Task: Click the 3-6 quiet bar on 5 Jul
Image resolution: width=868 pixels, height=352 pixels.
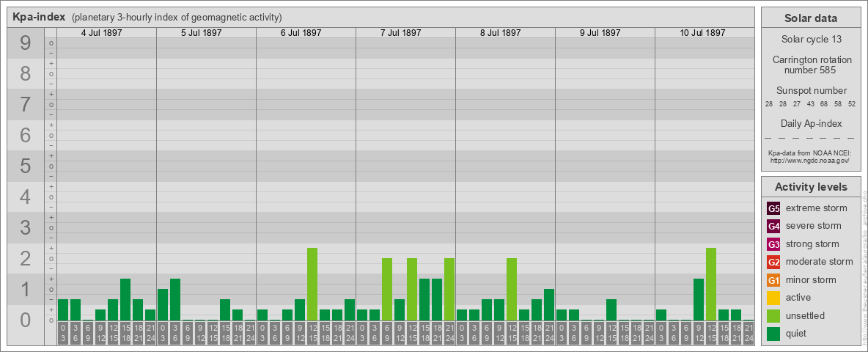Action: pyautogui.click(x=175, y=300)
